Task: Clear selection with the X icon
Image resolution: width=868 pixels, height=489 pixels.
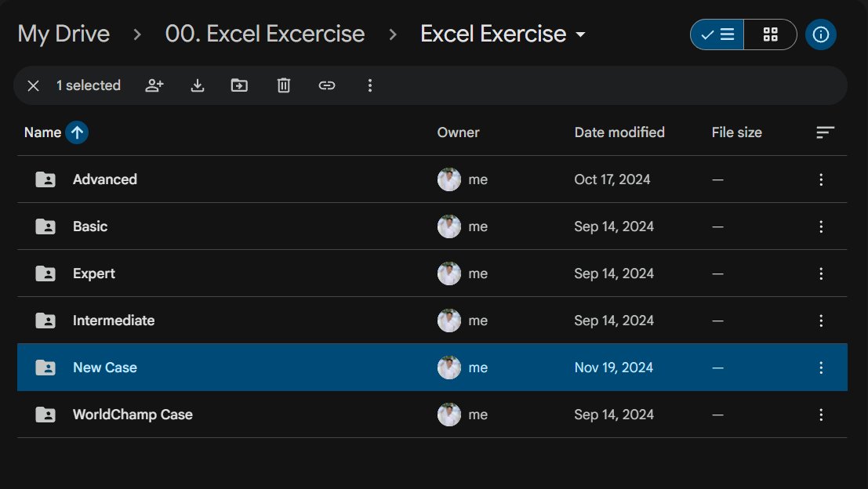Action: click(33, 85)
